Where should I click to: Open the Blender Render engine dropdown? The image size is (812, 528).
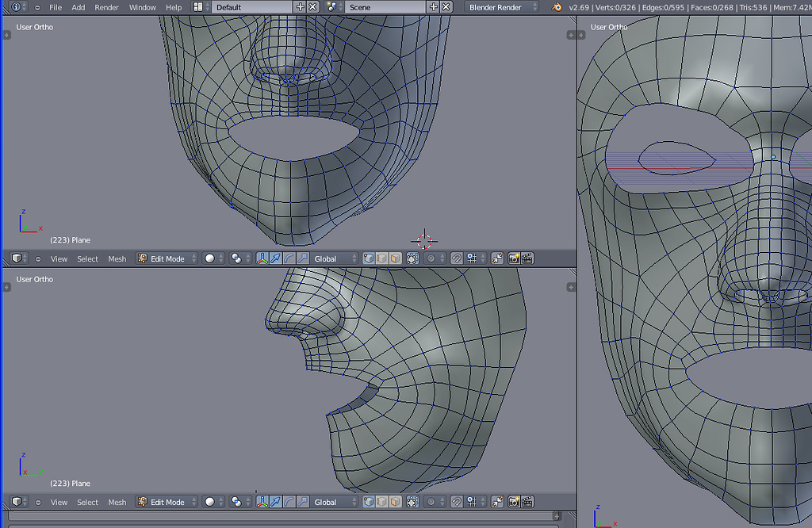click(501, 7)
